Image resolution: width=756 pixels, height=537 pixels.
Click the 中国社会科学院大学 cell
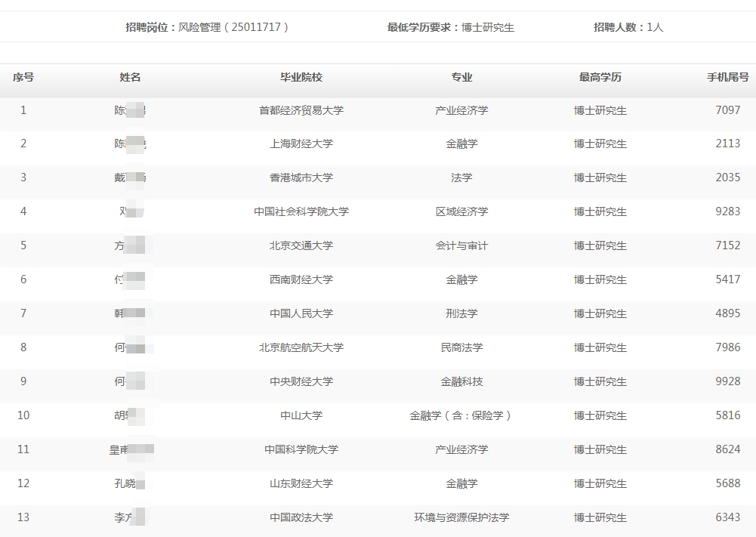(x=301, y=211)
